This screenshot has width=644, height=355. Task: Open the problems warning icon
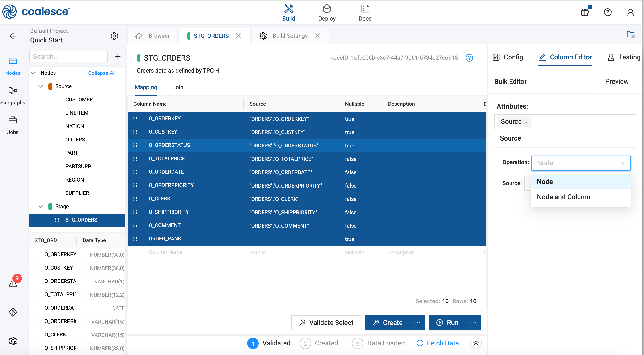pos(13,283)
